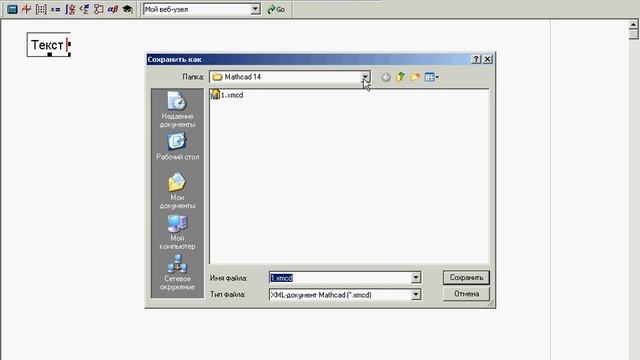The width and height of the screenshot is (640, 360).
Task: Click the Имя файла text field
Action: click(x=340, y=278)
